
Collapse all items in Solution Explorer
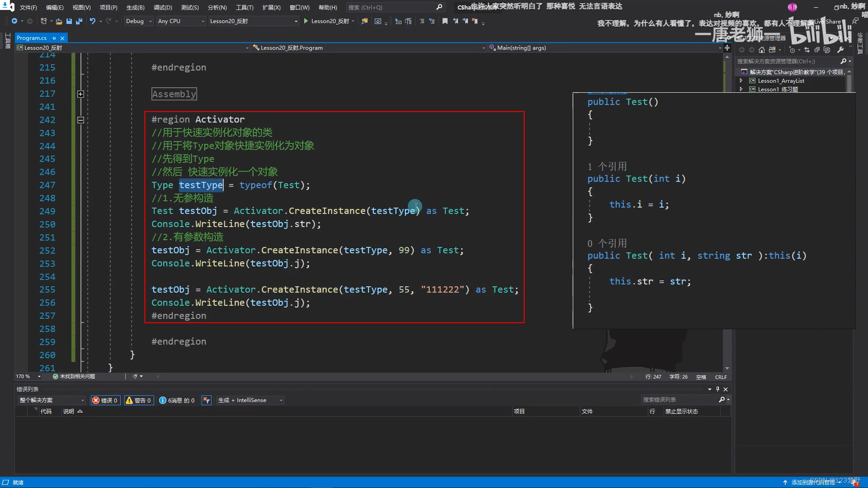[817, 50]
